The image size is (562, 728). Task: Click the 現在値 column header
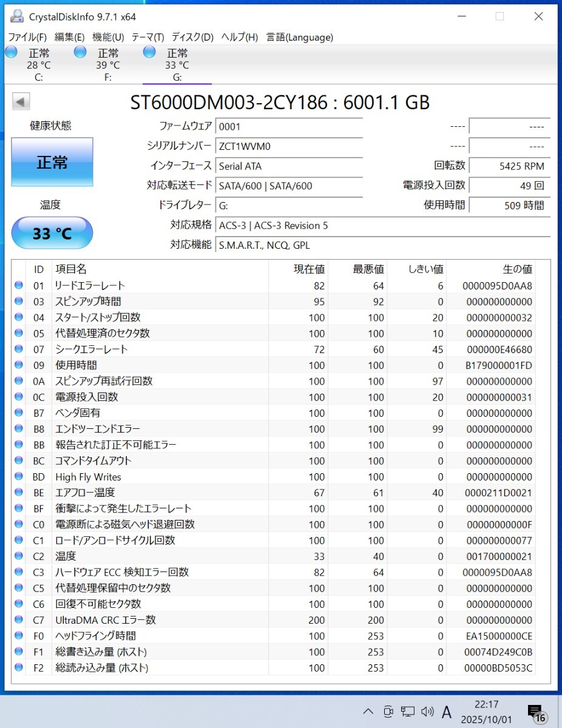[309, 269]
